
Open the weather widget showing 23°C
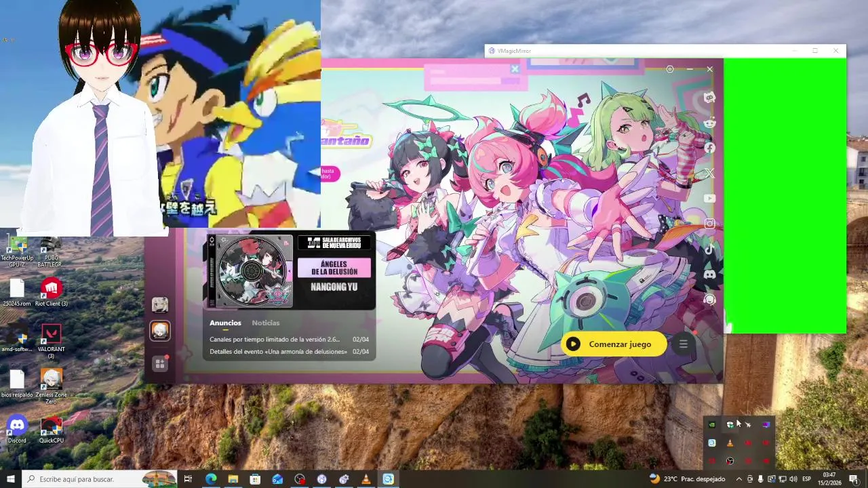(686, 479)
